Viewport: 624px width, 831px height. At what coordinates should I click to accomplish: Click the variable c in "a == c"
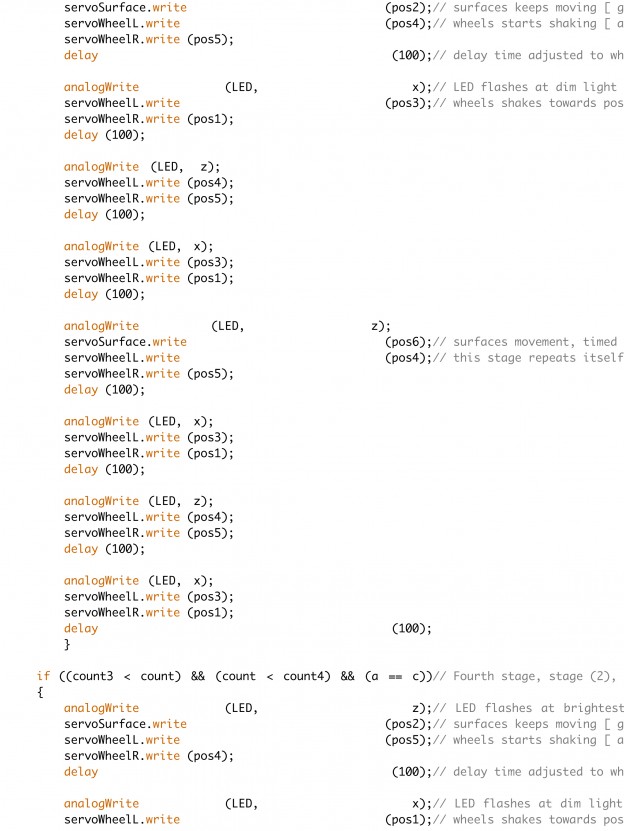click(x=416, y=676)
